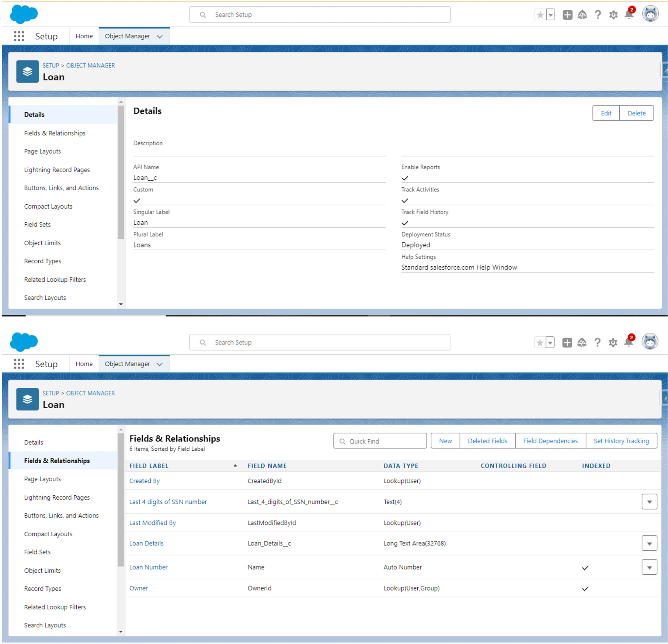This screenshot has width=668, height=644.
Task: Open the dropdown on Loan Details row
Action: [x=650, y=543]
